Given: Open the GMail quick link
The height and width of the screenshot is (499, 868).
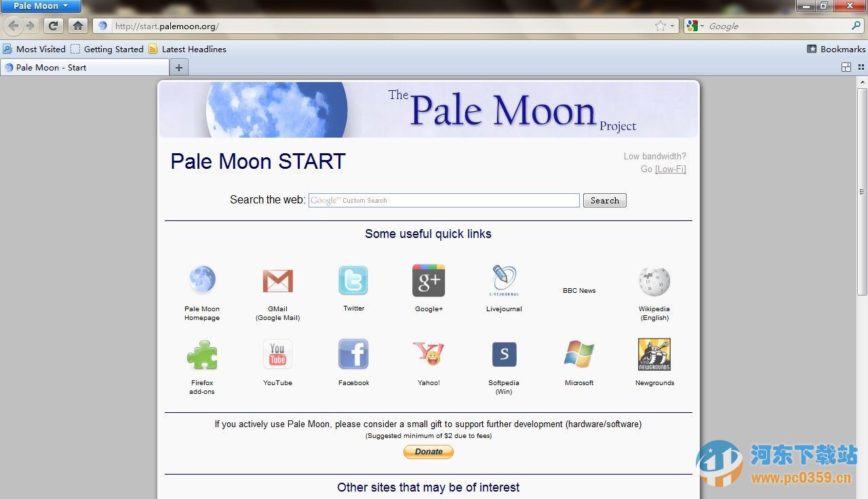Looking at the screenshot, I should click(x=277, y=281).
